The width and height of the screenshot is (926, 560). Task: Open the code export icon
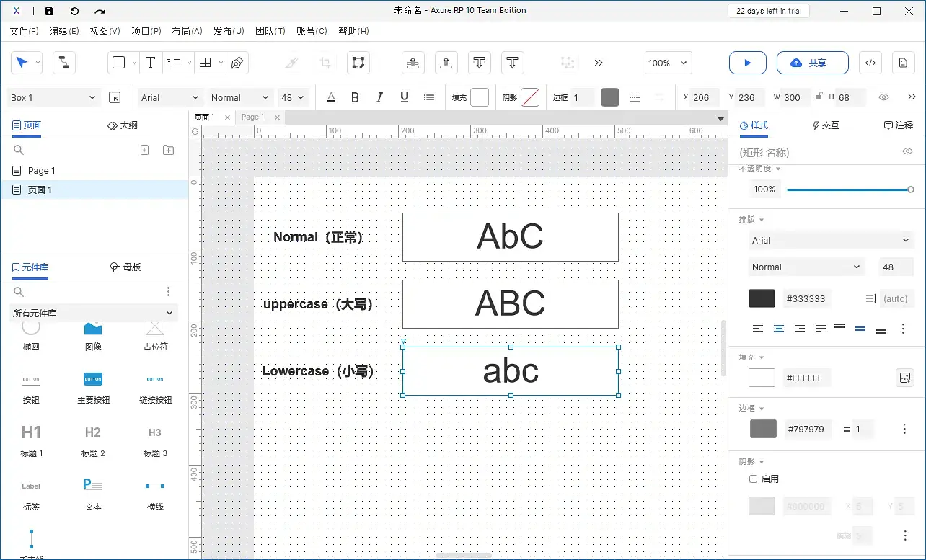870,63
